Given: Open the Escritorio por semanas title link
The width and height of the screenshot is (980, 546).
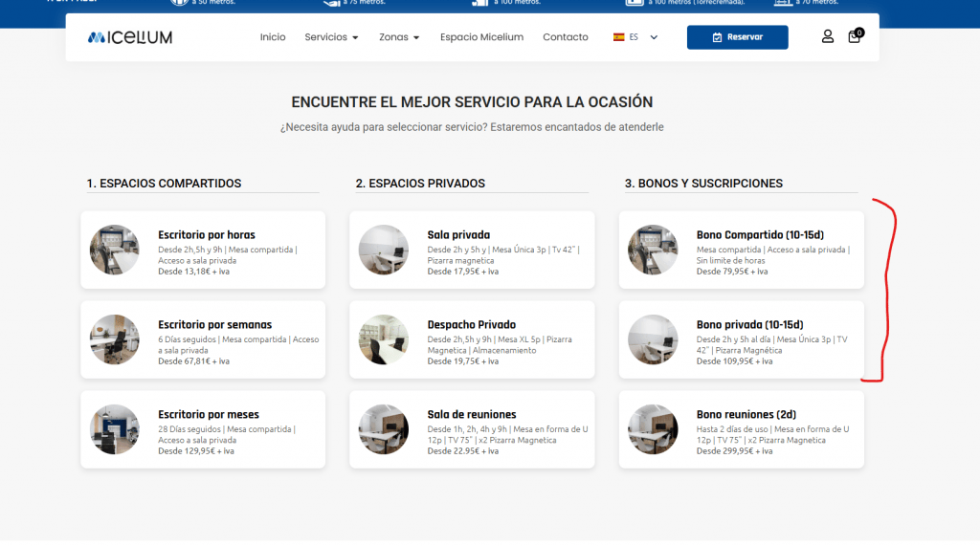Looking at the screenshot, I should [214, 325].
